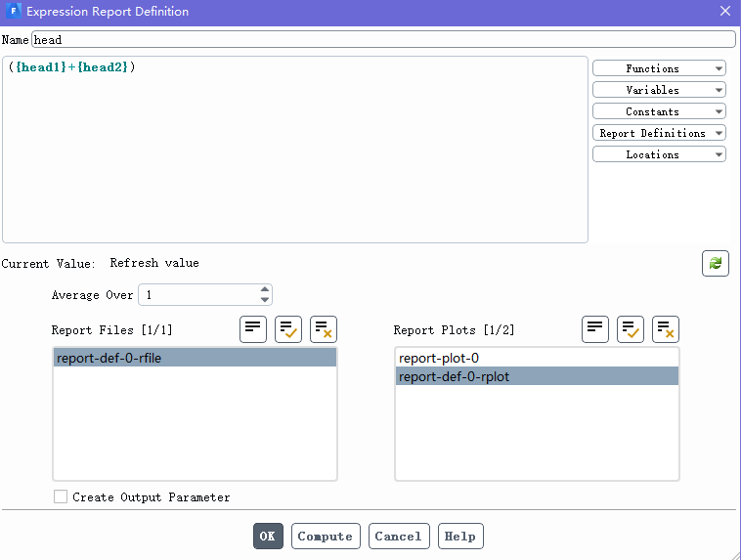Select report-def-0-rfile in Report Files
Image resolution: width=741 pixels, height=560 pixels.
coord(109,359)
